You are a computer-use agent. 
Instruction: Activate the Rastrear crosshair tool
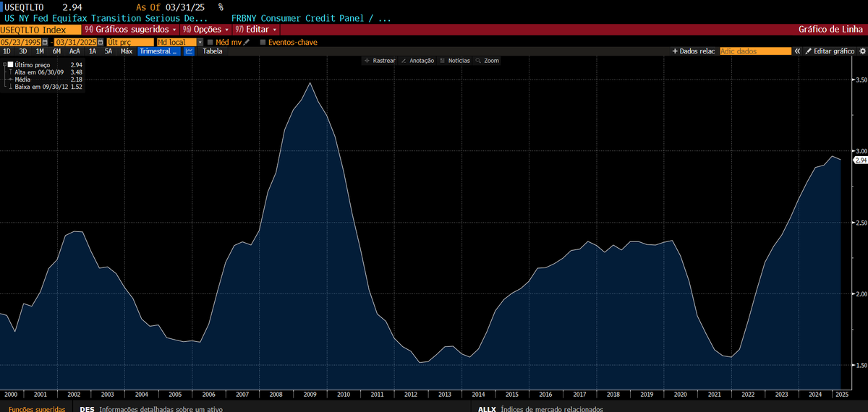[x=380, y=61]
